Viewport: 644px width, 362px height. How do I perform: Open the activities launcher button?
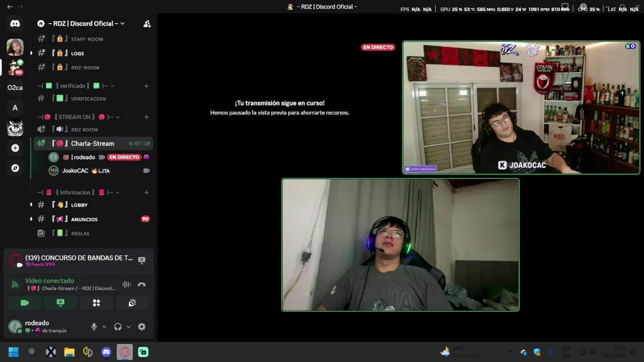tap(97, 303)
